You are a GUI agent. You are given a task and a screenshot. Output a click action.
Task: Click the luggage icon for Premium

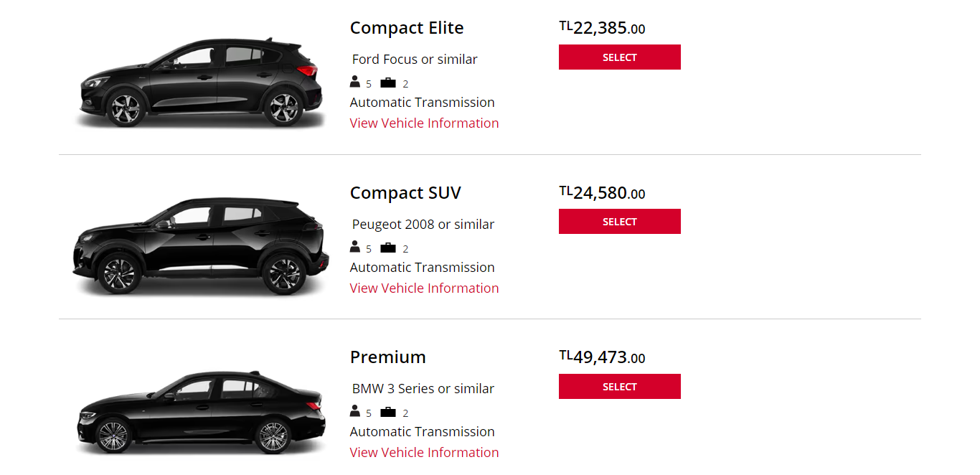[388, 412]
